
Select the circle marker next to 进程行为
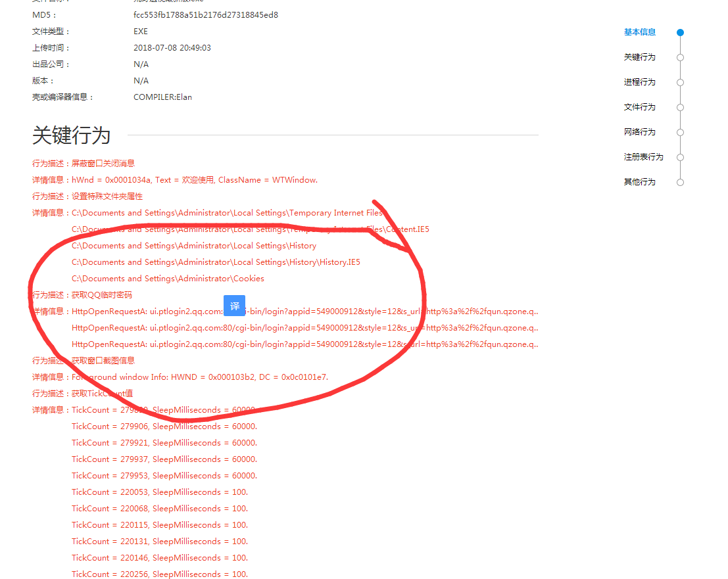tap(680, 82)
